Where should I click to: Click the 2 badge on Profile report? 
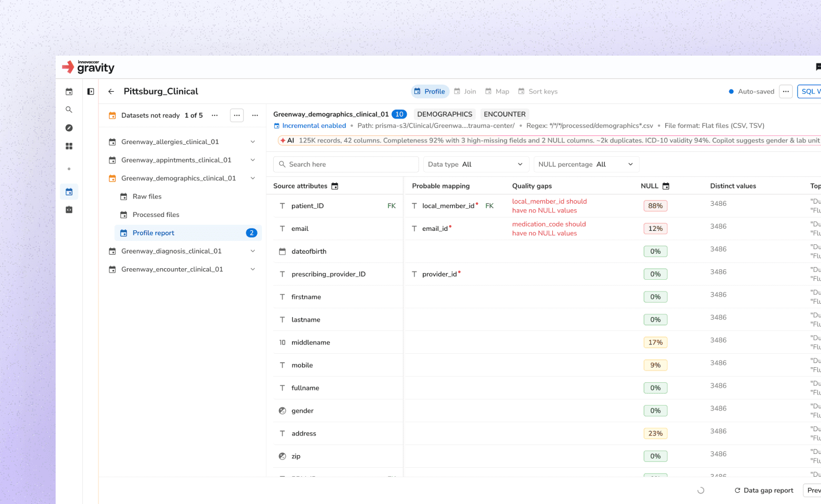(251, 233)
